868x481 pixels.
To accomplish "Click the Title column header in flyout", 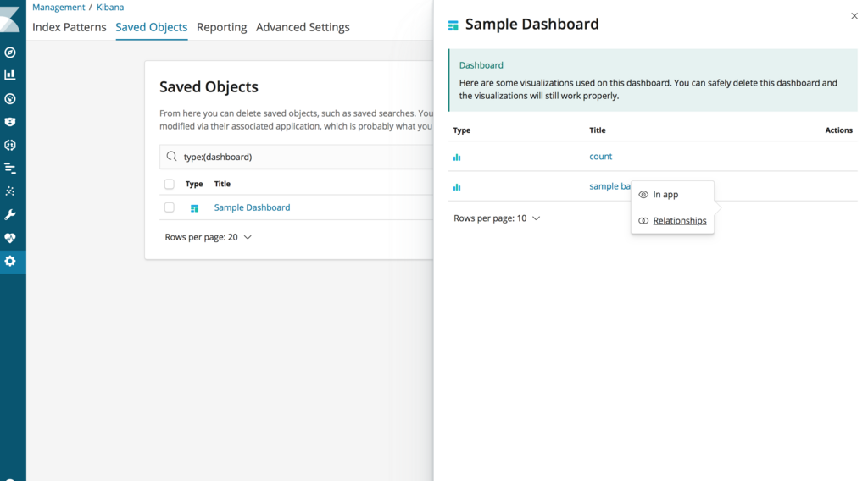I will [598, 130].
